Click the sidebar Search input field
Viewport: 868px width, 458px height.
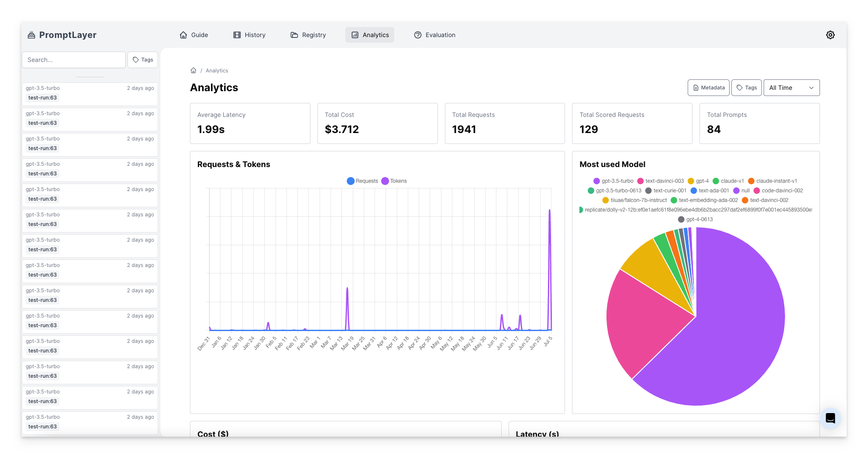click(x=74, y=60)
